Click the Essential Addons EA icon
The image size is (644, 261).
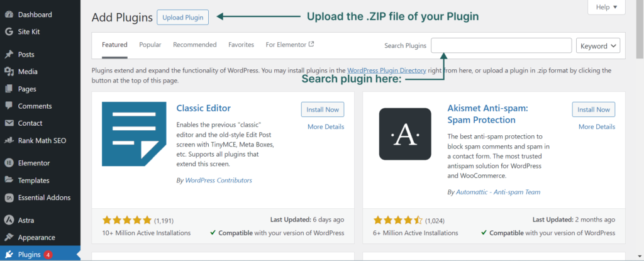(9, 197)
